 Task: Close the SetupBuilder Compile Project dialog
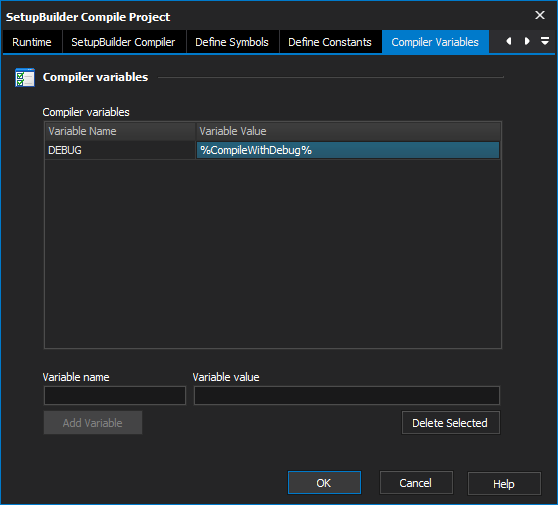[539, 15]
